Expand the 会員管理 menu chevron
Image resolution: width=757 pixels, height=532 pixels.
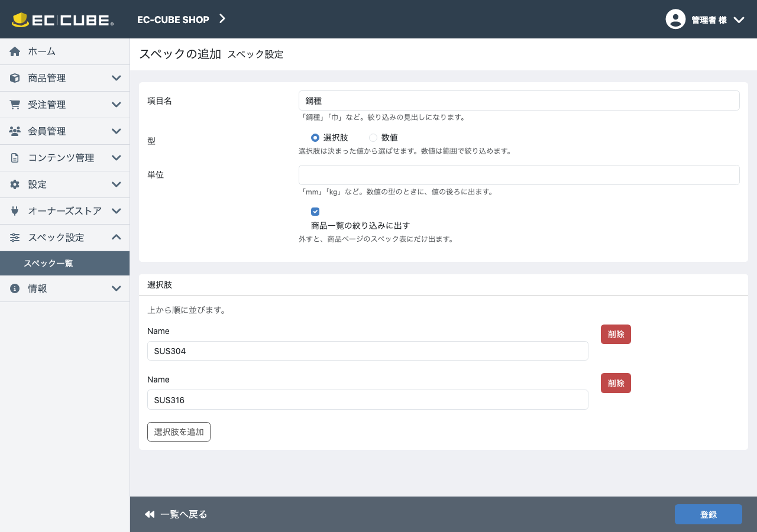(117, 131)
